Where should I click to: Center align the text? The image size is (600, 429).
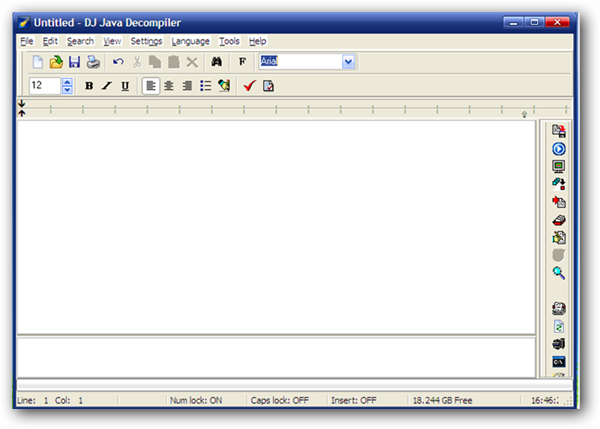[169, 86]
